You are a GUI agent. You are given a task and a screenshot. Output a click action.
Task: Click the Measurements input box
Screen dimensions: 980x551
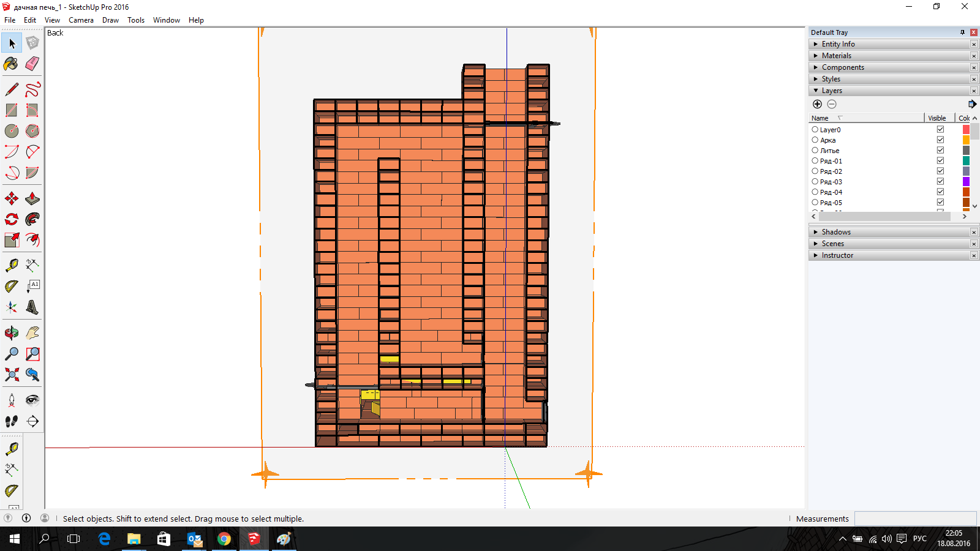point(915,519)
